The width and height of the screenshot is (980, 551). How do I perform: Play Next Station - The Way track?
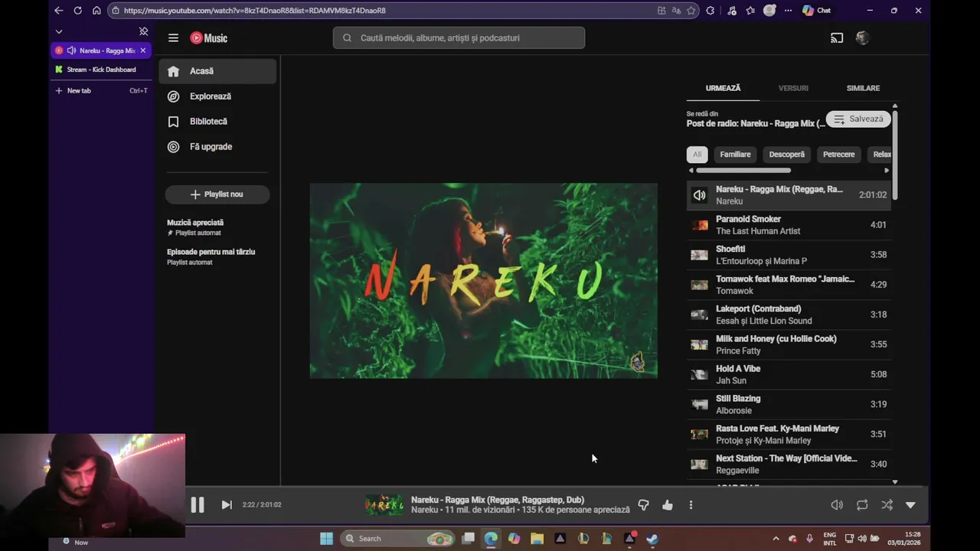789,464
